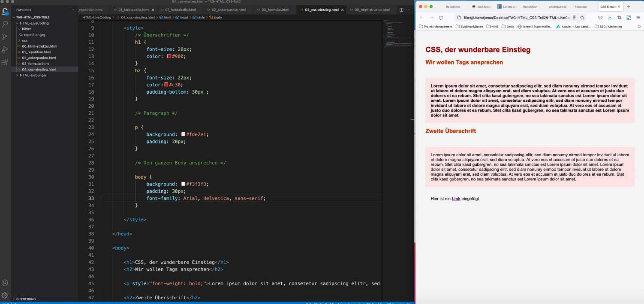Image resolution: width=644 pixels, height=304 pixels.
Task: Reload the page in the browser
Action: (440, 18)
